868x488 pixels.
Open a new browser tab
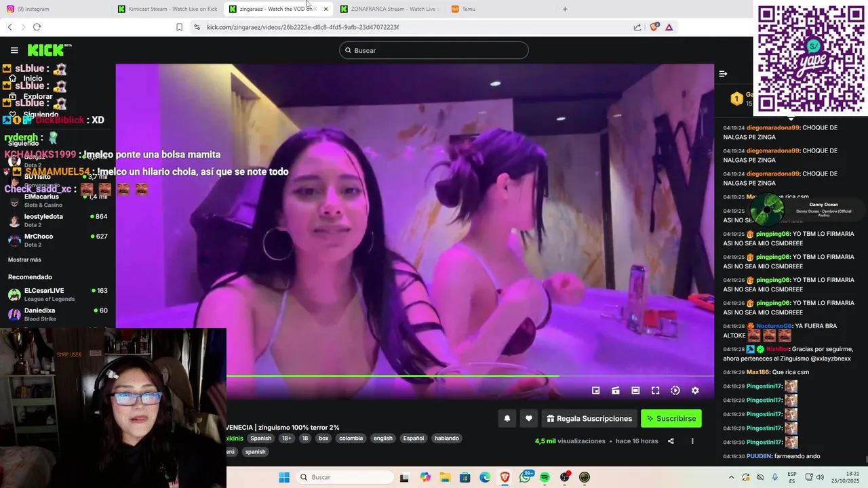pyautogui.click(x=565, y=9)
